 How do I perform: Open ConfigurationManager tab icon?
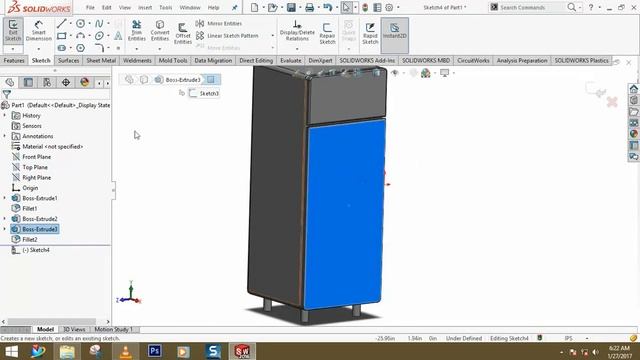coord(47,82)
